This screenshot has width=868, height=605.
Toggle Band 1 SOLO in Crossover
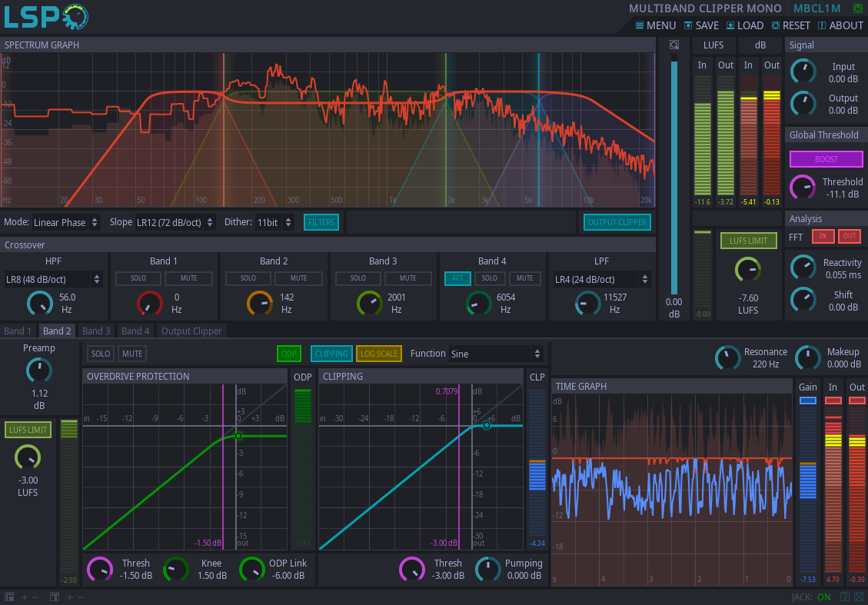[x=138, y=278]
